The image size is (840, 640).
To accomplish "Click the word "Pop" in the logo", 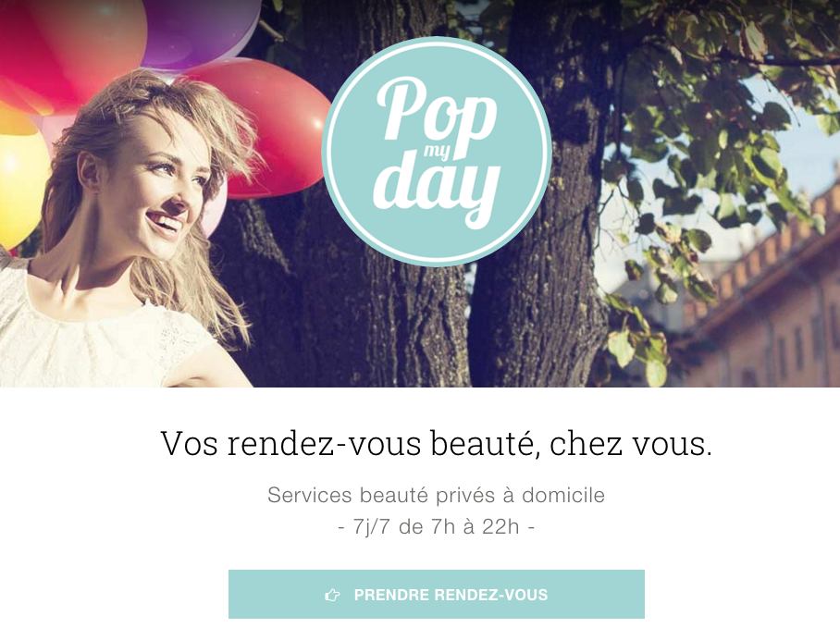I will tap(437, 113).
